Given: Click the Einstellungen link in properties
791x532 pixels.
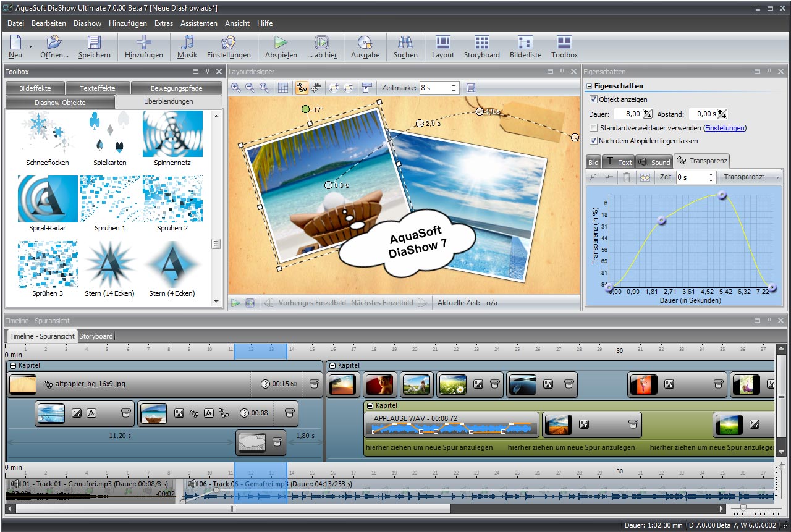Looking at the screenshot, I should point(724,128).
